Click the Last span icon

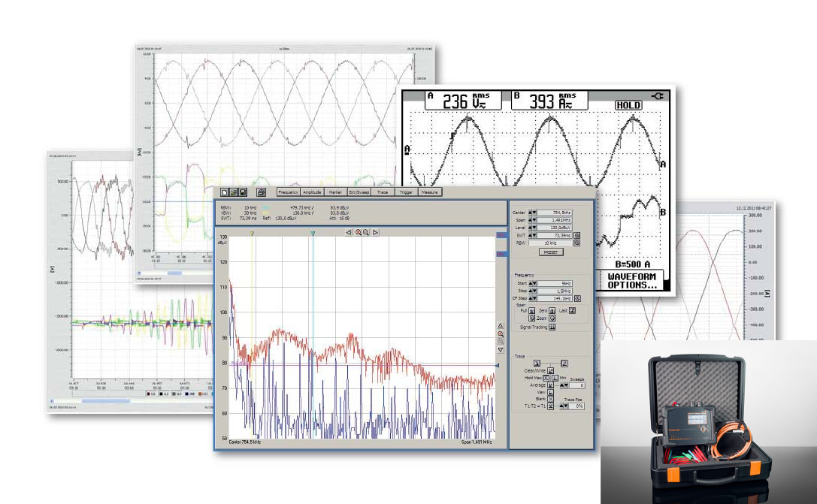point(572,311)
